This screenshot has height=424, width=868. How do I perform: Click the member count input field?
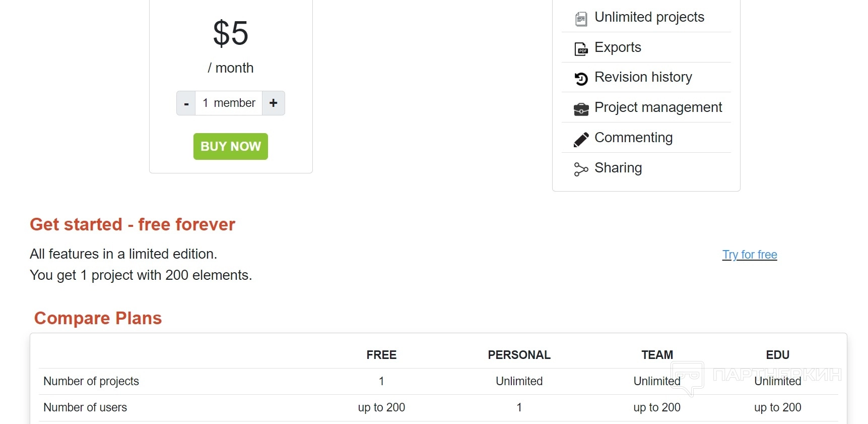click(229, 103)
